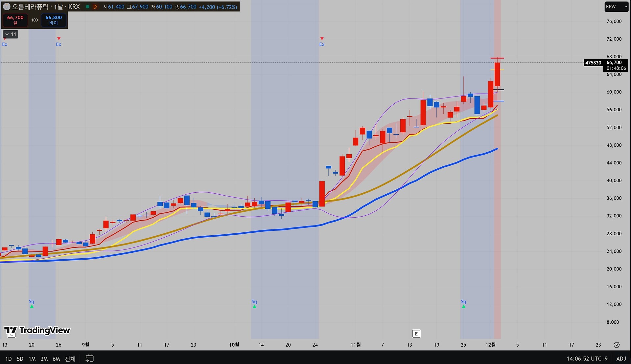
Task: Select the 6M time range
Action: pyautogui.click(x=56, y=359)
